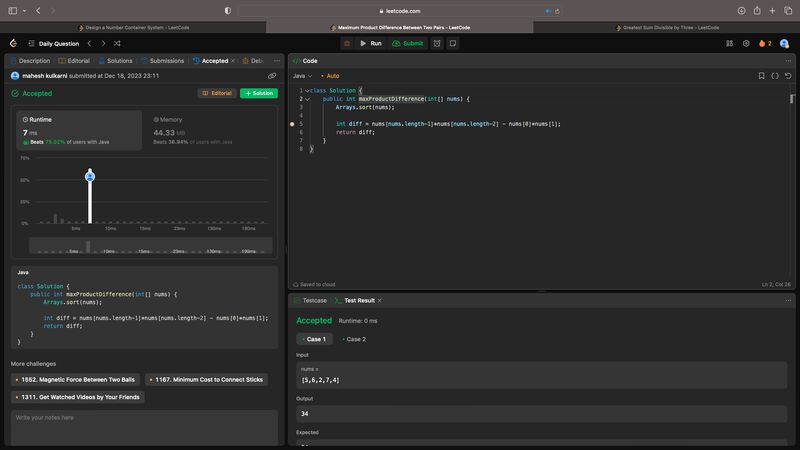Collapse the class Solution fold arrow

pyautogui.click(x=307, y=91)
